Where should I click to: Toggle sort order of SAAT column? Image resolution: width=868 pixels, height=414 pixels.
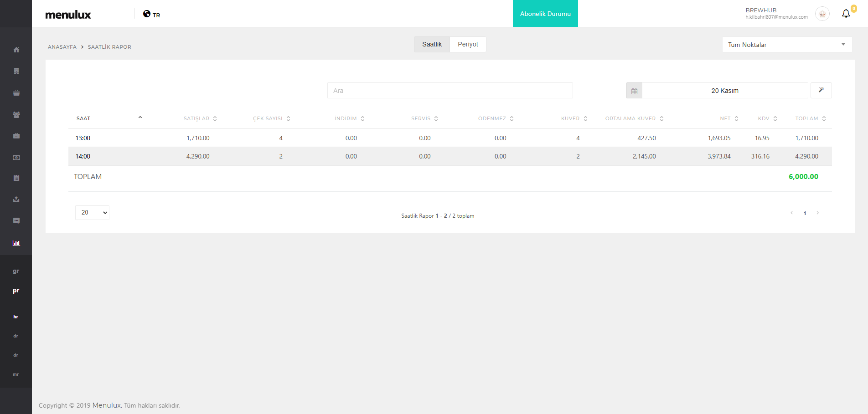(x=109, y=118)
